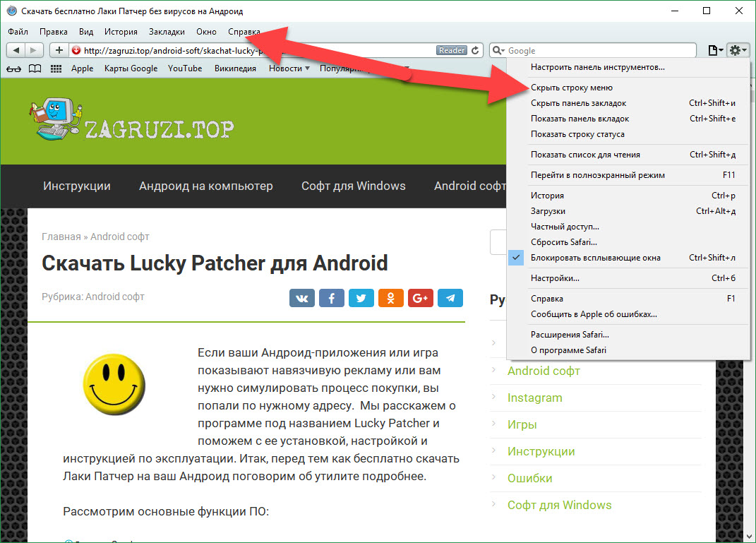Share the article on Twitter
The height and width of the screenshot is (543, 756).
(x=361, y=298)
